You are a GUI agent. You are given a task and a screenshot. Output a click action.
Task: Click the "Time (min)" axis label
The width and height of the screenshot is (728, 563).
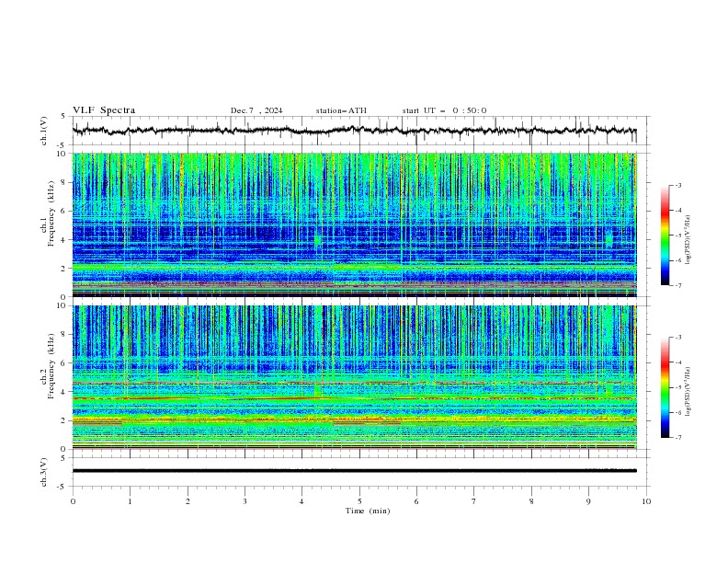click(x=368, y=511)
